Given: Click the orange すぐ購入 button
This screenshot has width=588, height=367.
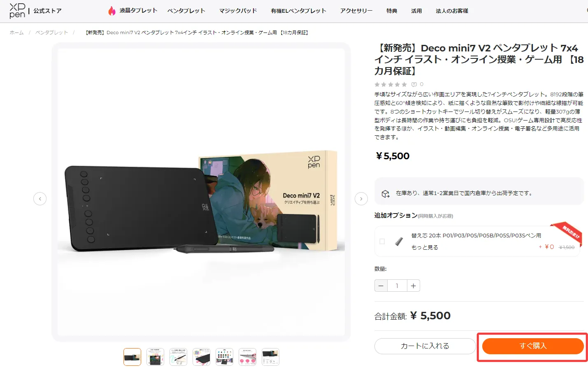Looking at the screenshot, I should (x=533, y=346).
